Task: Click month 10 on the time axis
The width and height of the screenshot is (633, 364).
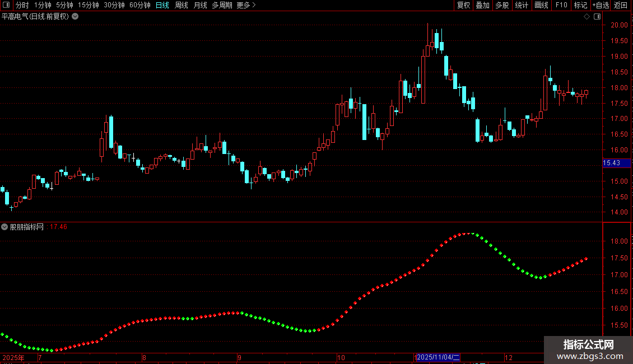Action: tap(341, 357)
